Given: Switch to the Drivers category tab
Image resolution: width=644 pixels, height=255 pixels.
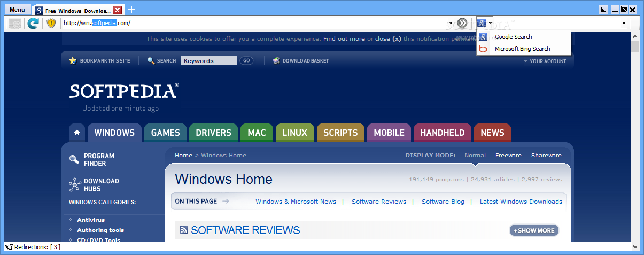Looking at the screenshot, I should point(213,133).
